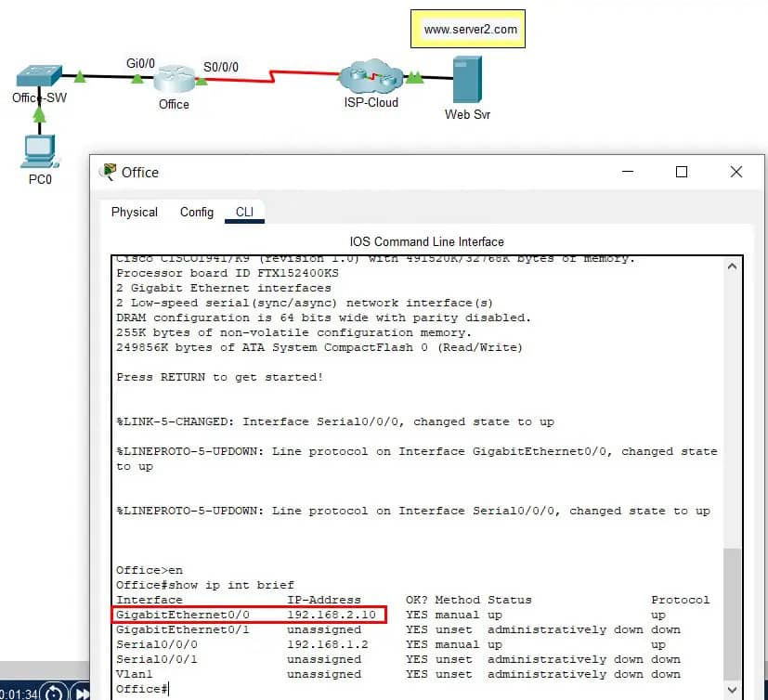
Task: Click the CLI scrollbar up arrow
Action: (x=732, y=266)
